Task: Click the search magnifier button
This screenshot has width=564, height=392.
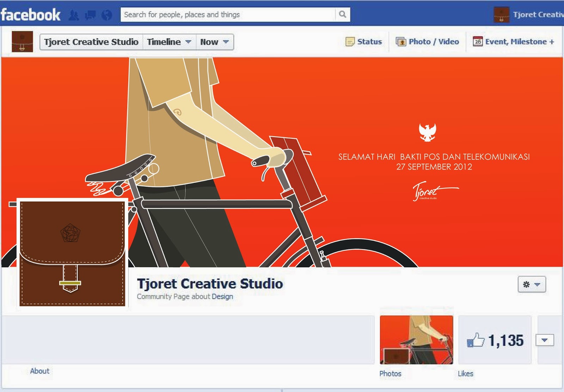Action: [x=342, y=14]
